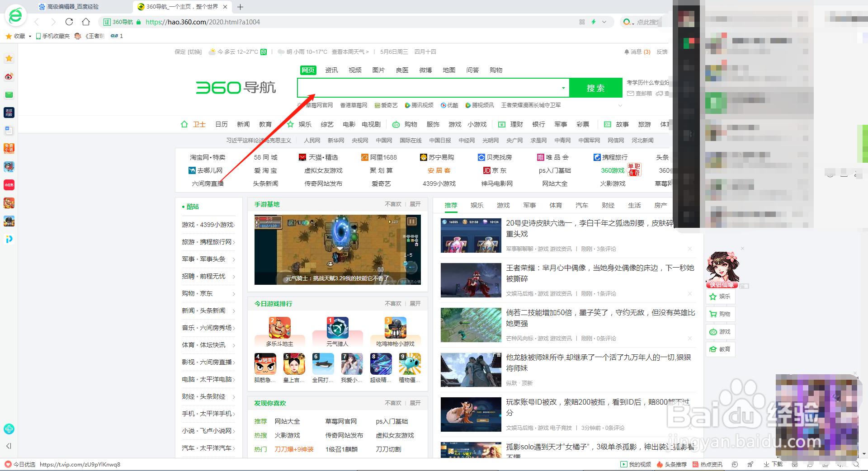Screen dimensions: 868x471
Task: Click 切换 city switch link
Action: 195,52
